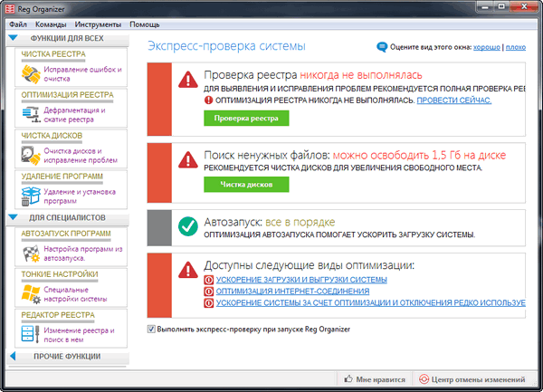Screen dimensions: 543x392
Task: Click warning triangle next to Проверка реестра
Action: point(188,80)
